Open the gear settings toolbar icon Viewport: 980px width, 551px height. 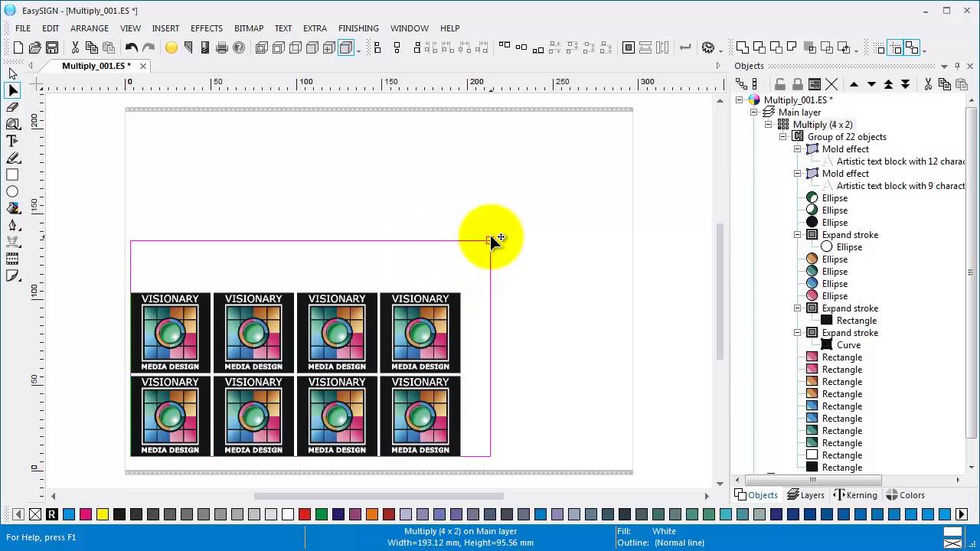click(x=708, y=47)
